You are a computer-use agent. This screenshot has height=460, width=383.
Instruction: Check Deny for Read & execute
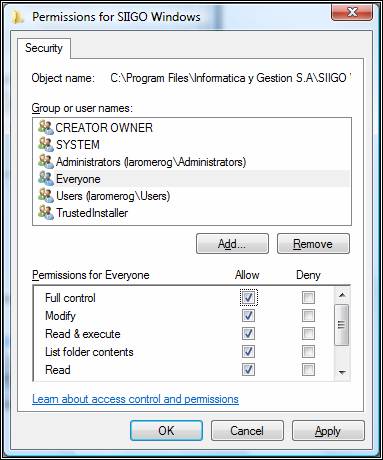pyautogui.click(x=308, y=333)
